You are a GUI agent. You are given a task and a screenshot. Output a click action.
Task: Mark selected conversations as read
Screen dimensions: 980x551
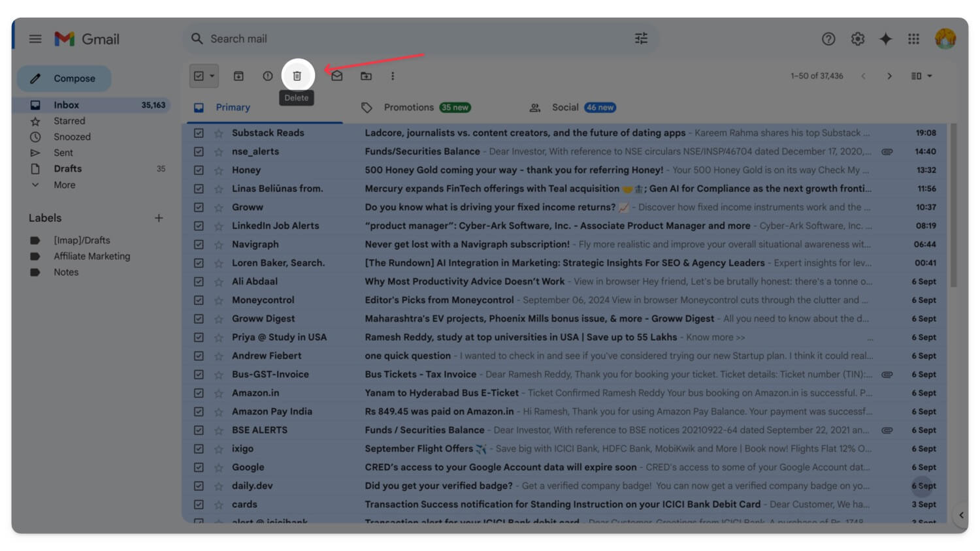(336, 76)
